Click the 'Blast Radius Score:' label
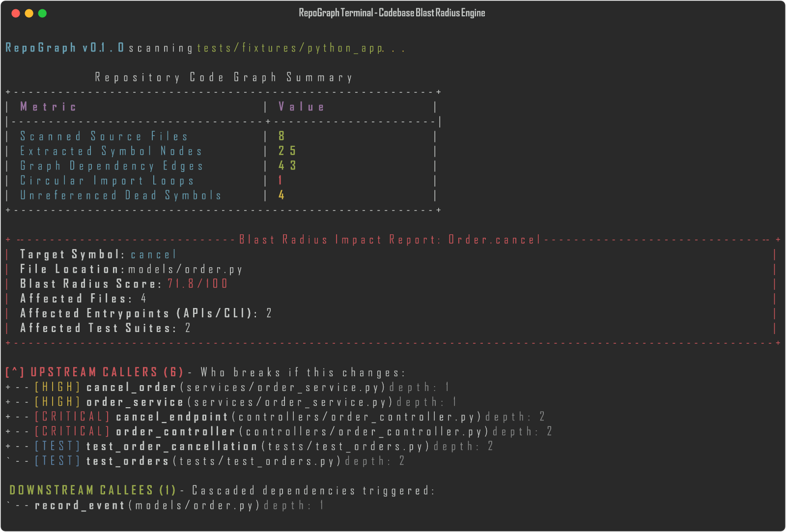 90,283
